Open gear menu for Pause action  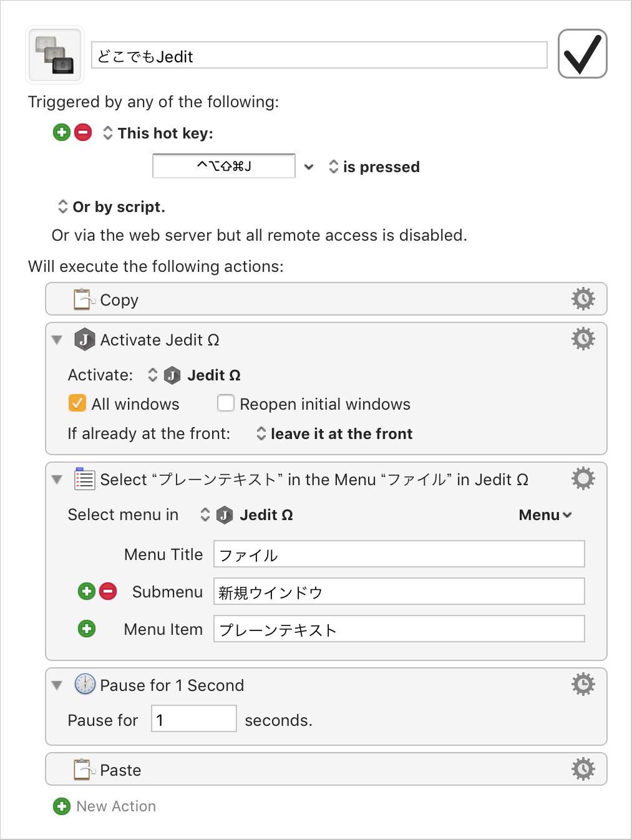pos(583,685)
